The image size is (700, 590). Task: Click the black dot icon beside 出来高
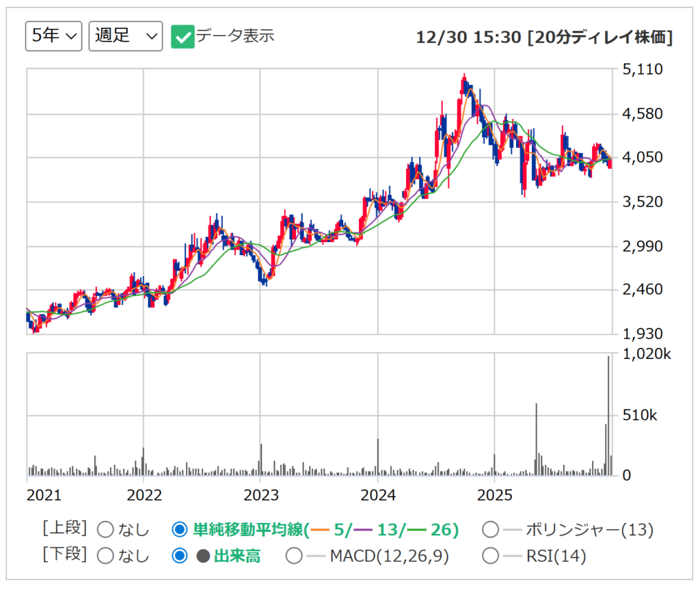click(203, 557)
